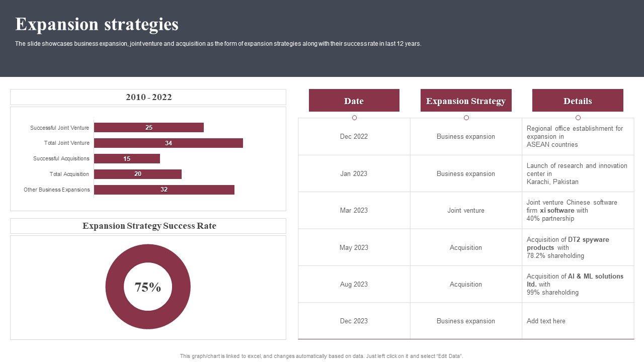Screen dimensions: 644x362
Task: Select the Other Business Expansions bar
Action: point(164,190)
